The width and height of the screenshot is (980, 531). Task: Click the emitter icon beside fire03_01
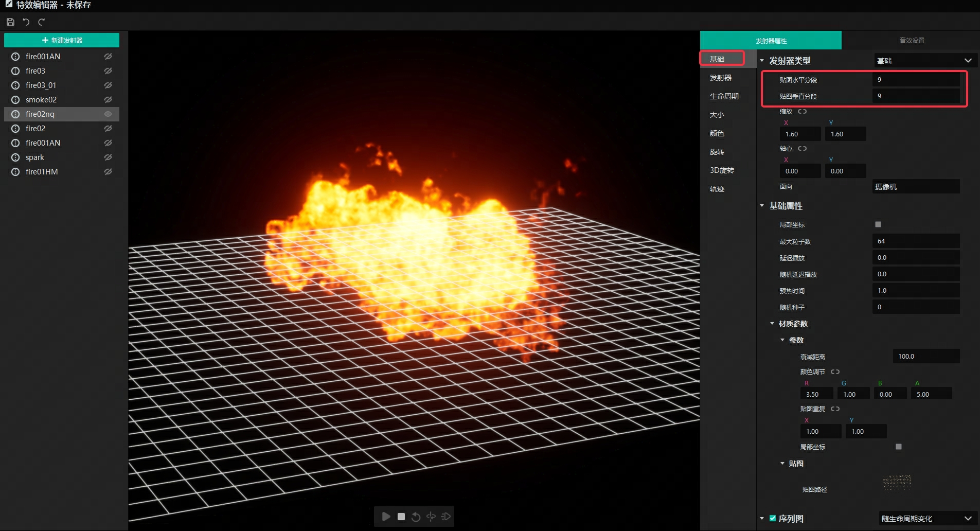pos(15,85)
